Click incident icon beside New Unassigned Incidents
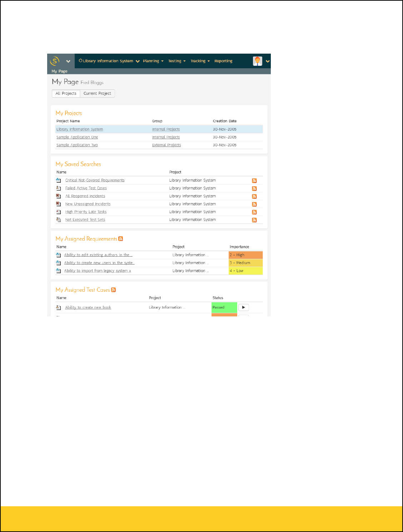The height and width of the screenshot is (532, 403). [x=59, y=204]
